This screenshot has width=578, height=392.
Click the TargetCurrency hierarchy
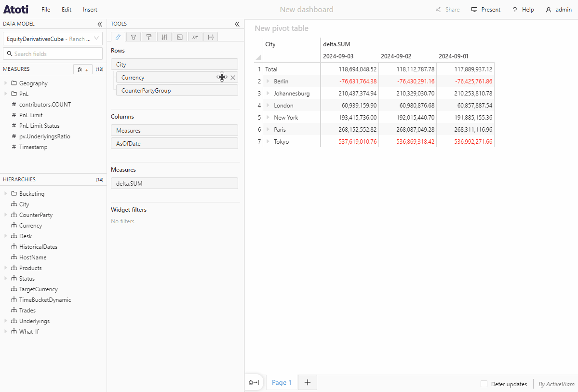point(39,289)
